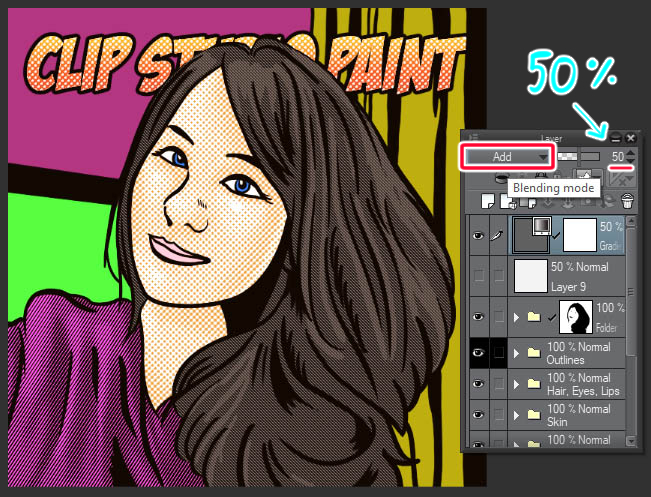The height and width of the screenshot is (497, 651).
Task: Click the pen editing icon on gradient layer
Action: (x=498, y=235)
